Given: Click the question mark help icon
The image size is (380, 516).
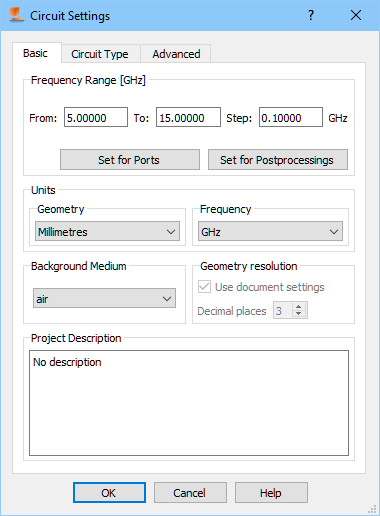Looking at the screenshot, I should tap(311, 15).
